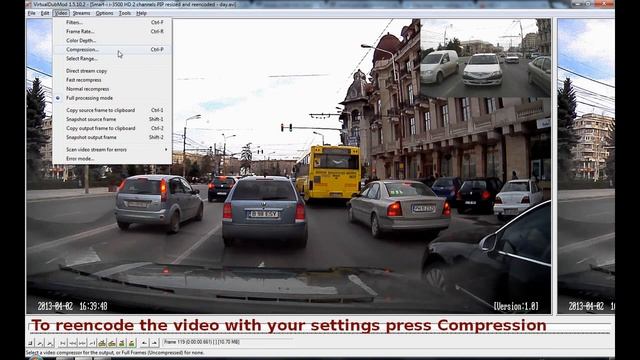Screen dimensions: 640x360
Task: Click the status bar hint text
Action: 115,353
